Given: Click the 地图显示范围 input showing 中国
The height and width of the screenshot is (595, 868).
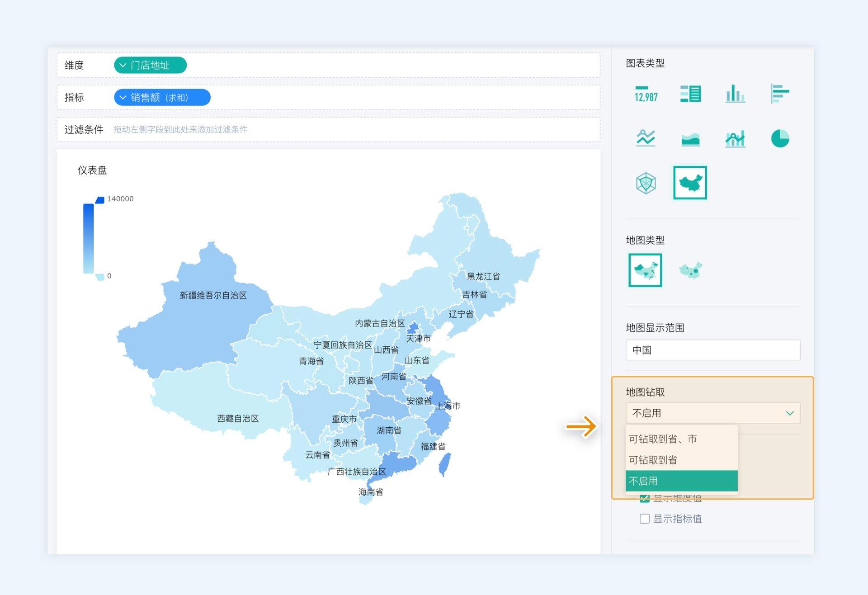Looking at the screenshot, I should tap(712, 350).
